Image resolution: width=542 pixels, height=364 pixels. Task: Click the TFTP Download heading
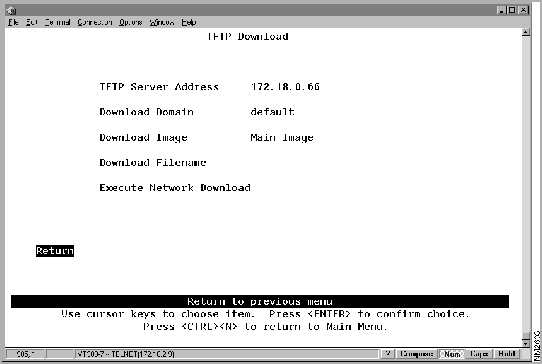(248, 36)
